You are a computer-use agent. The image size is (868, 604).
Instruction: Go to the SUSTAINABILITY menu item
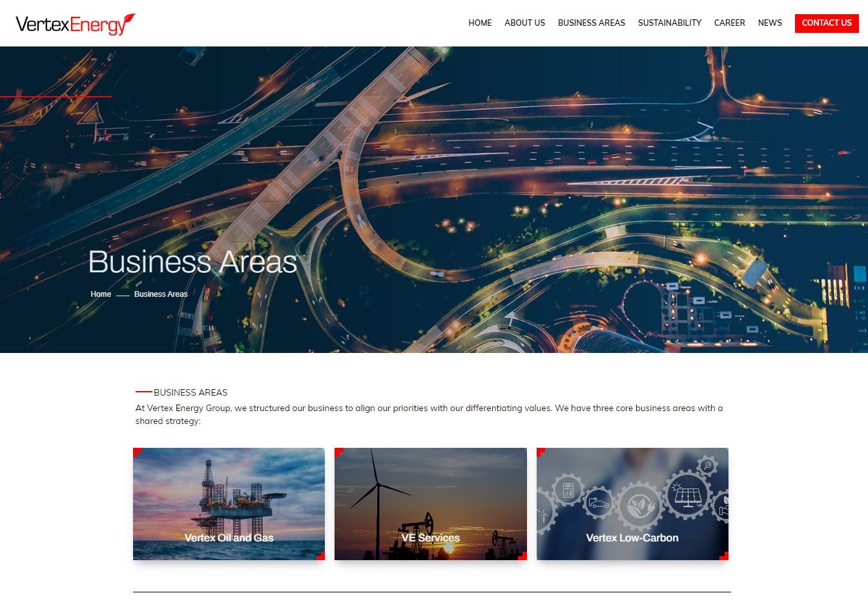[669, 23]
